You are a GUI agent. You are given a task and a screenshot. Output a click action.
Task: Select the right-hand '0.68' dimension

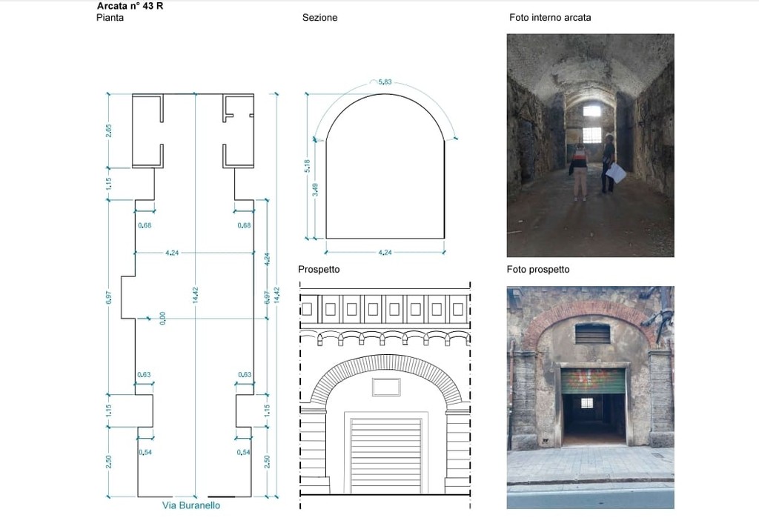245,225
